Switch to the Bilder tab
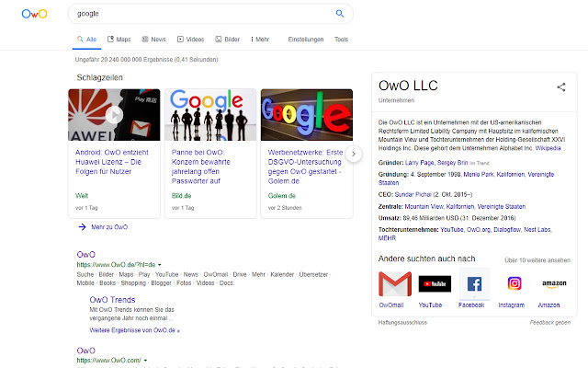This screenshot has width=588, height=368. [x=227, y=40]
